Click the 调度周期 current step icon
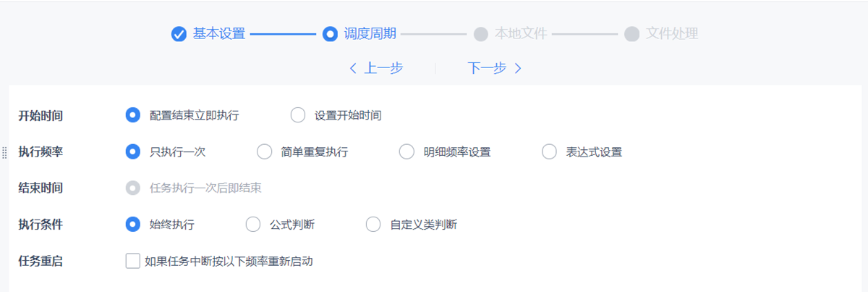The height and width of the screenshot is (292, 868). point(330,34)
